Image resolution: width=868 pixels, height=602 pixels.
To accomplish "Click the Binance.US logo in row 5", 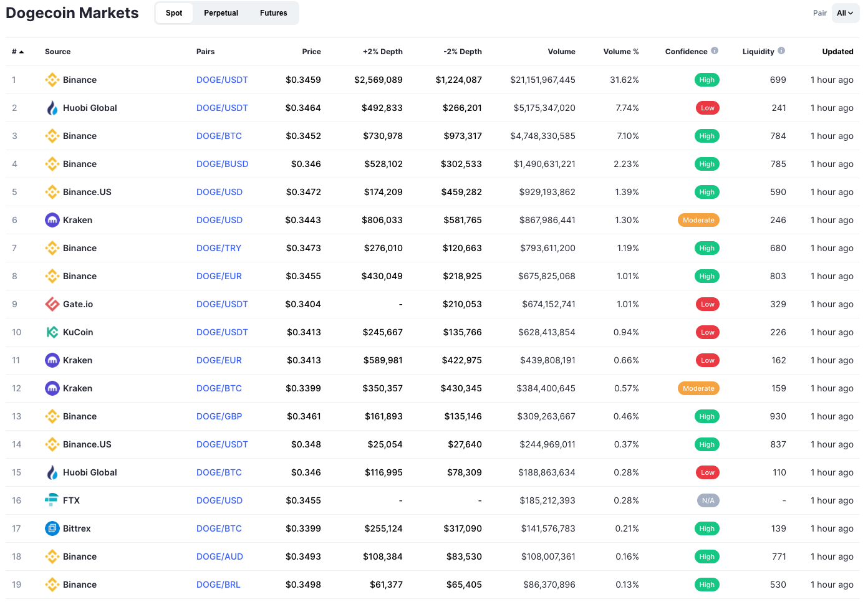I will [52, 192].
